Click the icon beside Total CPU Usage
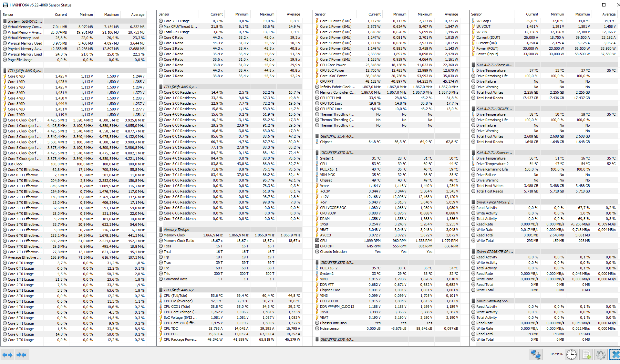The width and height of the screenshot is (620, 364). 161,32
